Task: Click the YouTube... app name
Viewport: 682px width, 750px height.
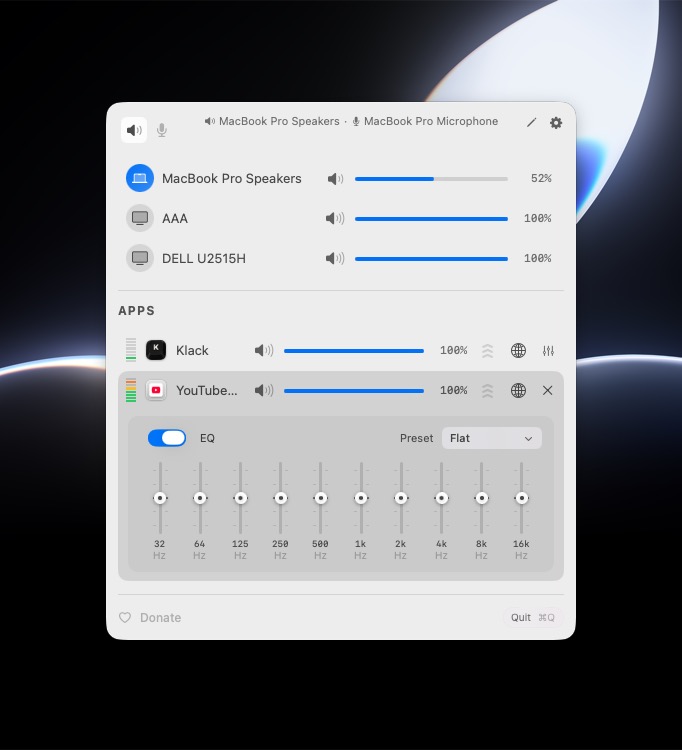Action: (x=206, y=390)
